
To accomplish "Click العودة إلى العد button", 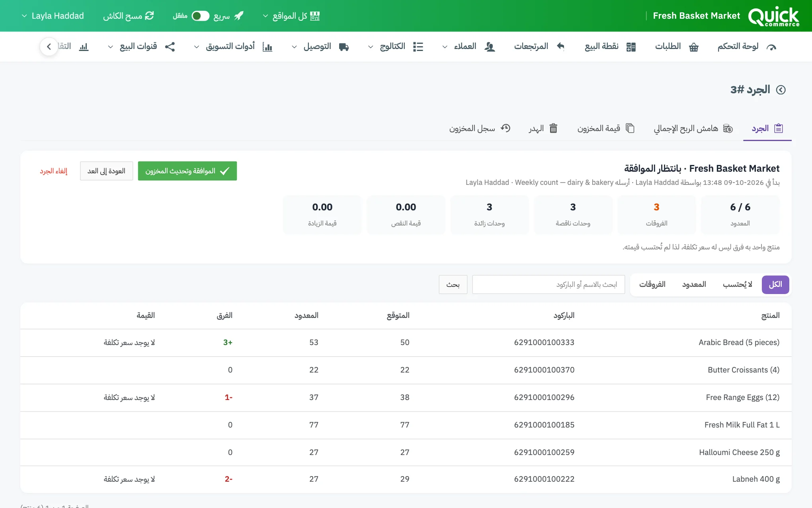I will (106, 171).
